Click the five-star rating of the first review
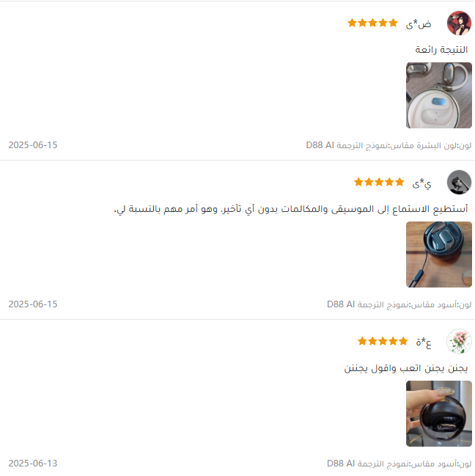Viewport: 475px width, 476px height. pos(372,23)
